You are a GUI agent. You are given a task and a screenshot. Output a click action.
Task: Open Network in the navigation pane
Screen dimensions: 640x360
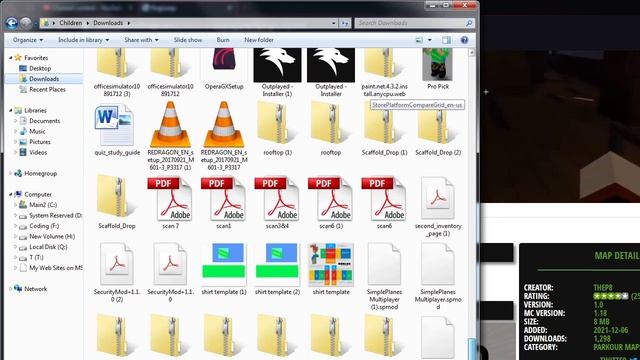(x=36, y=289)
